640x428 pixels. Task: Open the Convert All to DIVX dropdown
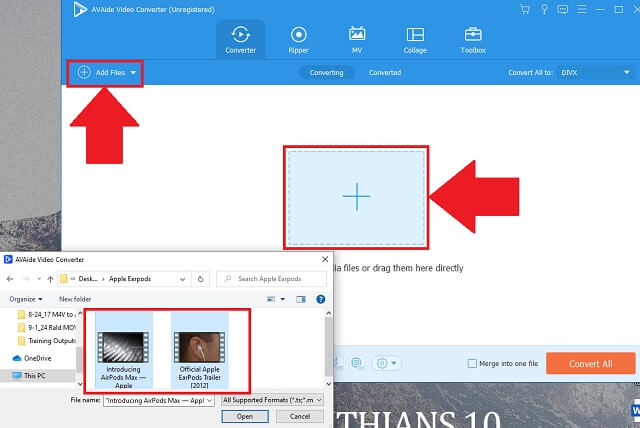[595, 73]
